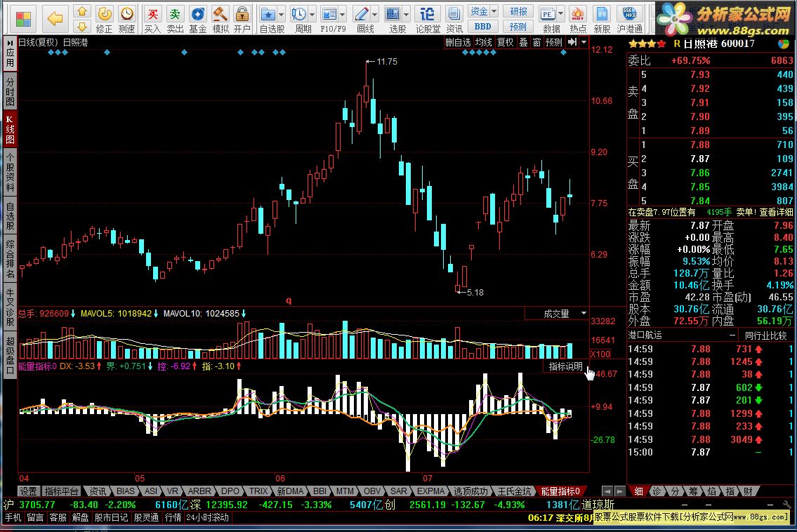
Task: Click the 设置 settings button below chart
Action: pyautogui.click(x=29, y=491)
